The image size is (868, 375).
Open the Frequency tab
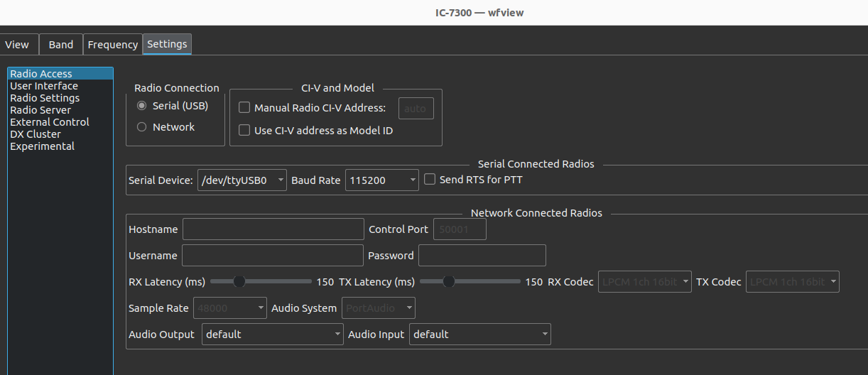[113, 44]
